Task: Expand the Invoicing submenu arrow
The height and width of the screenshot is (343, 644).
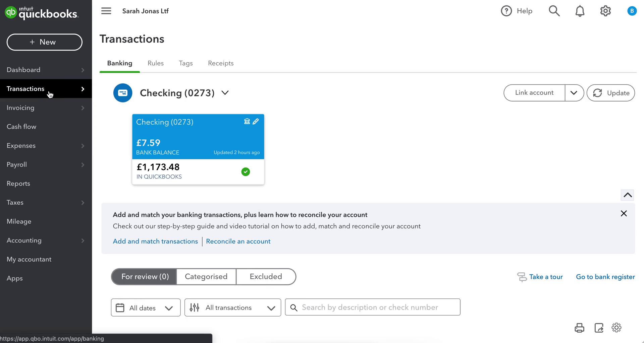Action: [83, 108]
